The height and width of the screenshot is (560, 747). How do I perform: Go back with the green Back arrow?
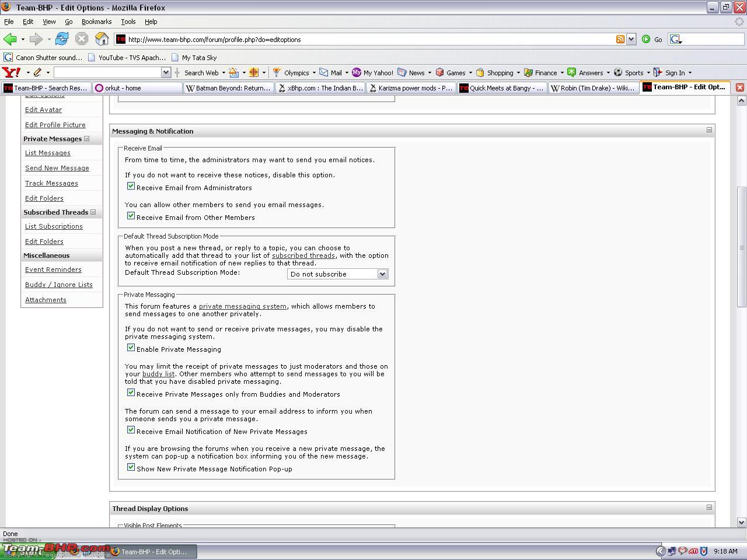10,39
